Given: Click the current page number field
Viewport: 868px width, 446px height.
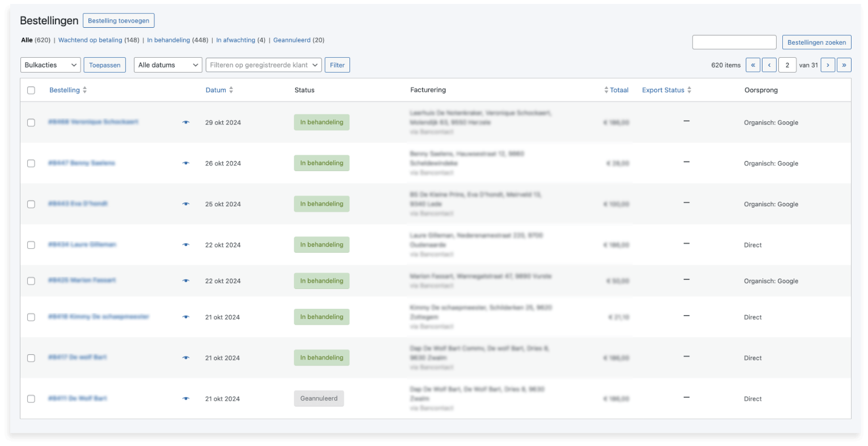Looking at the screenshot, I should 787,65.
